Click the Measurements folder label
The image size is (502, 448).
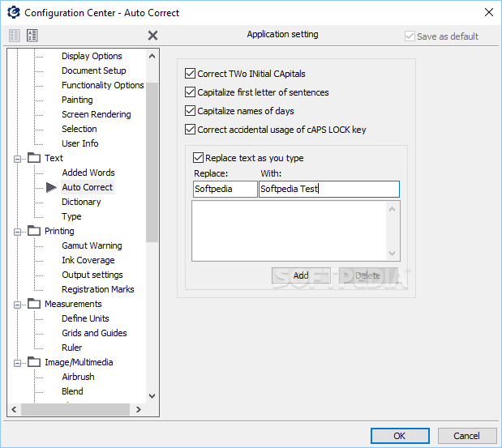click(73, 304)
